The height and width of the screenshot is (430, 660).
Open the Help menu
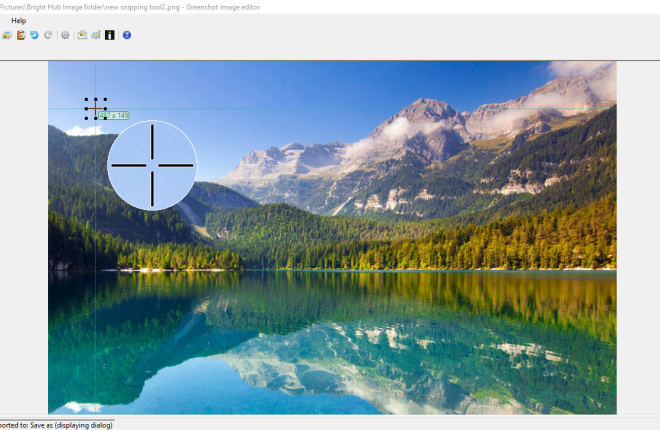point(19,20)
